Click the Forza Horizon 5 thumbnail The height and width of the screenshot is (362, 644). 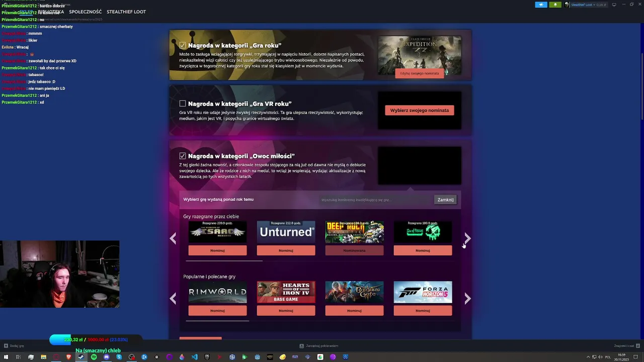point(423,292)
